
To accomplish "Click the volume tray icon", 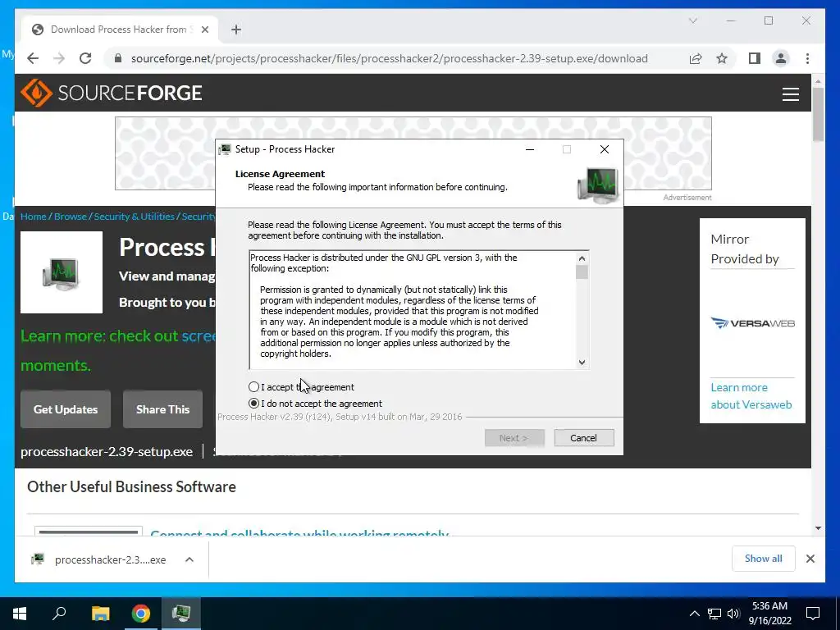I will [733, 614].
